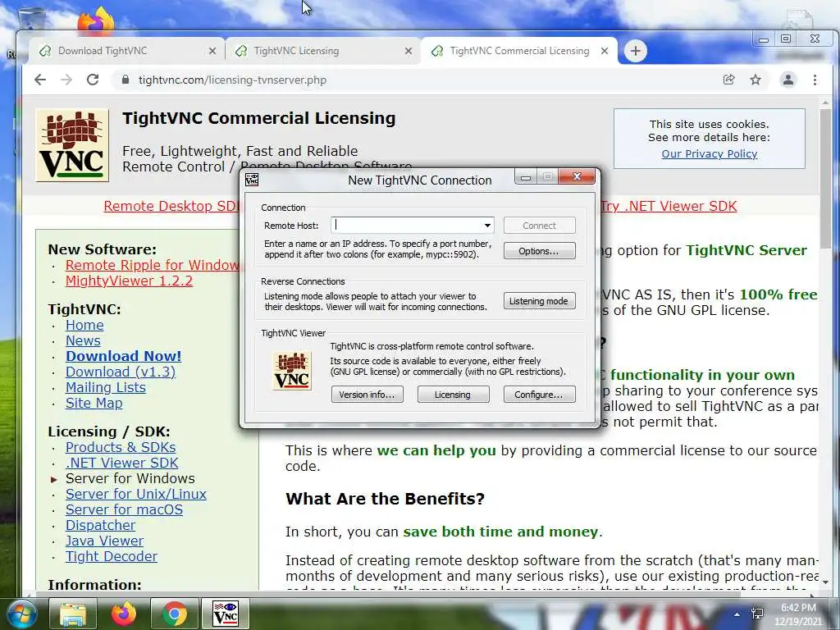Open MightyViewer 1.2.2 link
Viewport: 840px width, 630px height.
point(129,281)
